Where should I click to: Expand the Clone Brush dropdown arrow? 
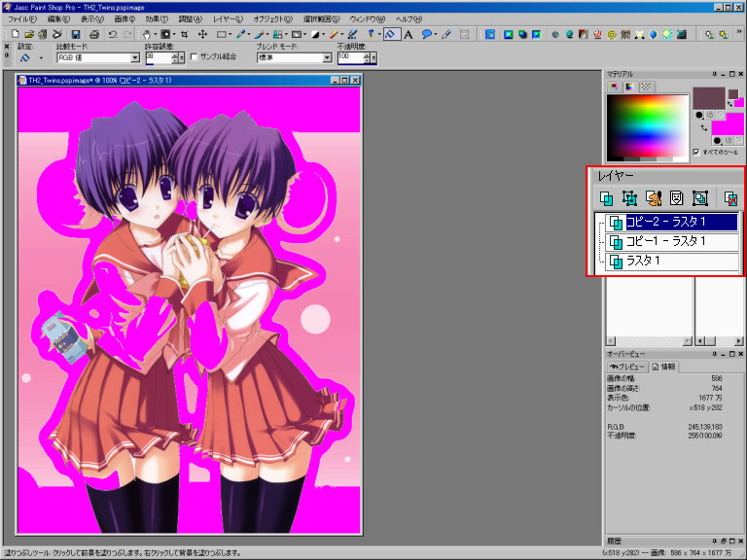286,34
